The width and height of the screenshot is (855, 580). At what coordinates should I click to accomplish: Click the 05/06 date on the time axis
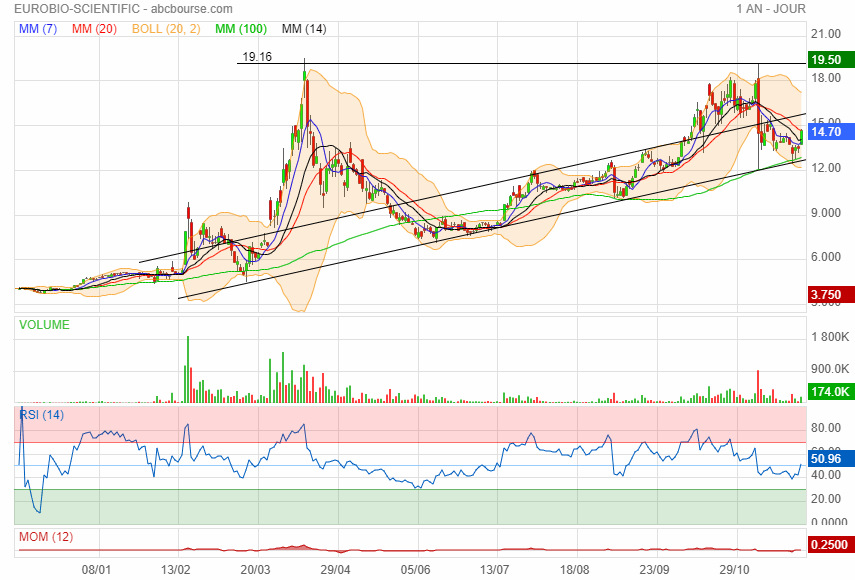[x=416, y=568]
